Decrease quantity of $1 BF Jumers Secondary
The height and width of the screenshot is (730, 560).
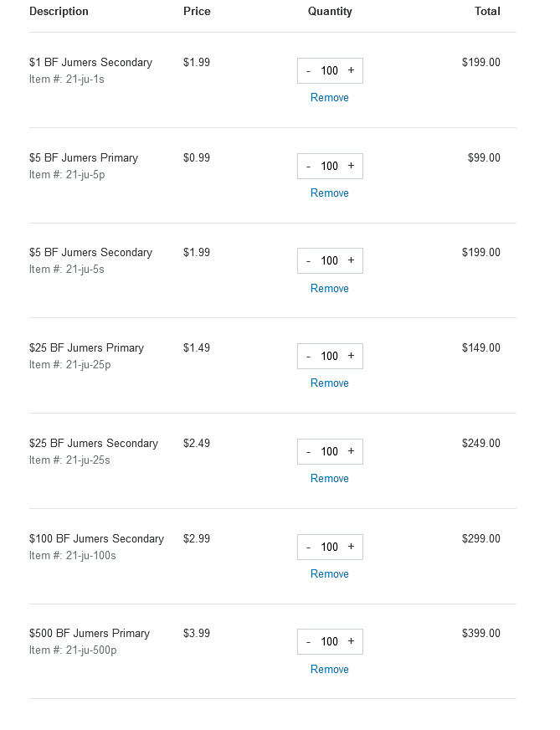pyautogui.click(x=308, y=71)
